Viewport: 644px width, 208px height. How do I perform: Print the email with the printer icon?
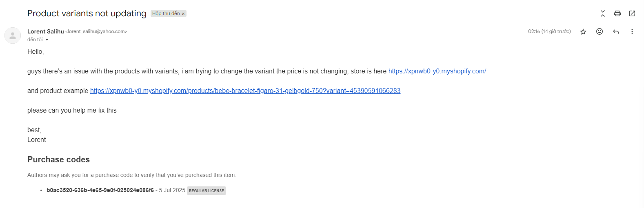point(617,13)
